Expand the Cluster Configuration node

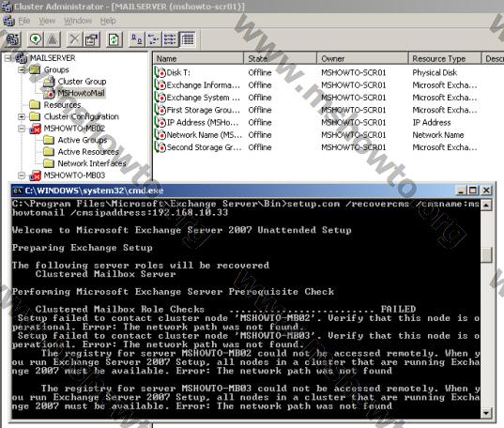(x=22, y=116)
